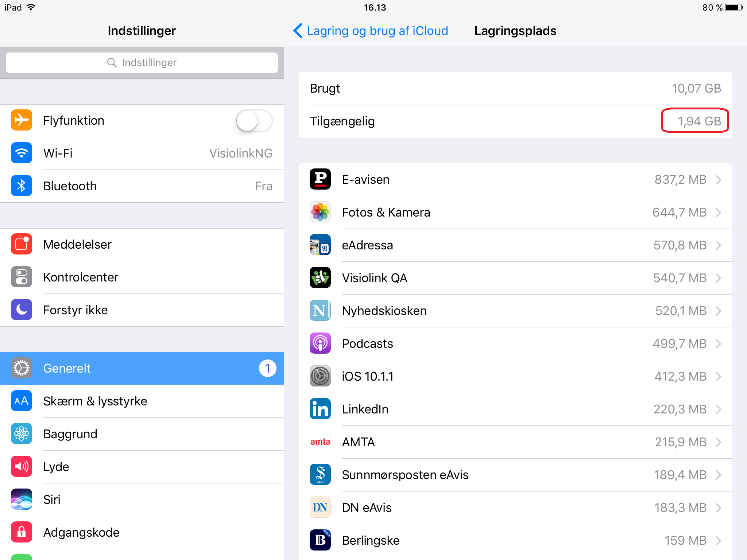Open Wi-Fi VisiolinkNG network value
Viewport: 747px width, 560px height.
241,153
